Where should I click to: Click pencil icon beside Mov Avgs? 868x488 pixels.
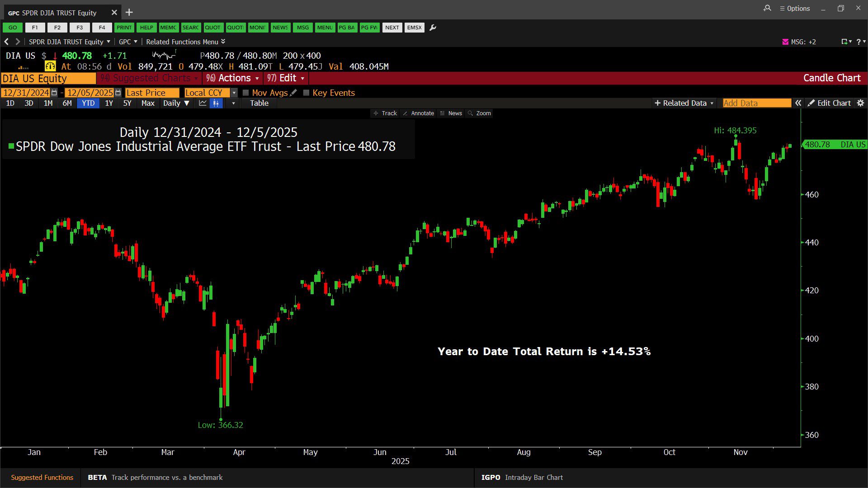pyautogui.click(x=293, y=93)
